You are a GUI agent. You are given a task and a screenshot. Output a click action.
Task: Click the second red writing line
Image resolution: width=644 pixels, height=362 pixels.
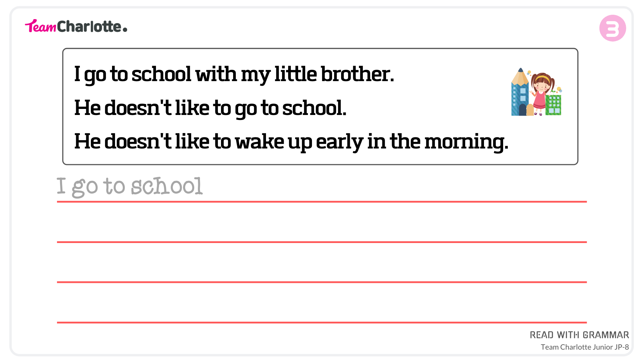pyautogui.click(x=322, y=242)
